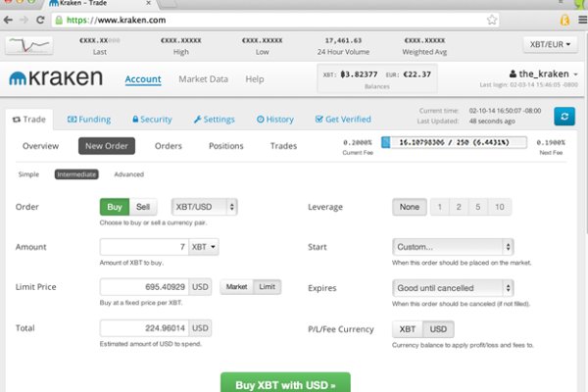Image resolution: width=588 pixels, height=392 pixels.
Task: Choose the Advanced order form
Action: [x=129, y=174]
